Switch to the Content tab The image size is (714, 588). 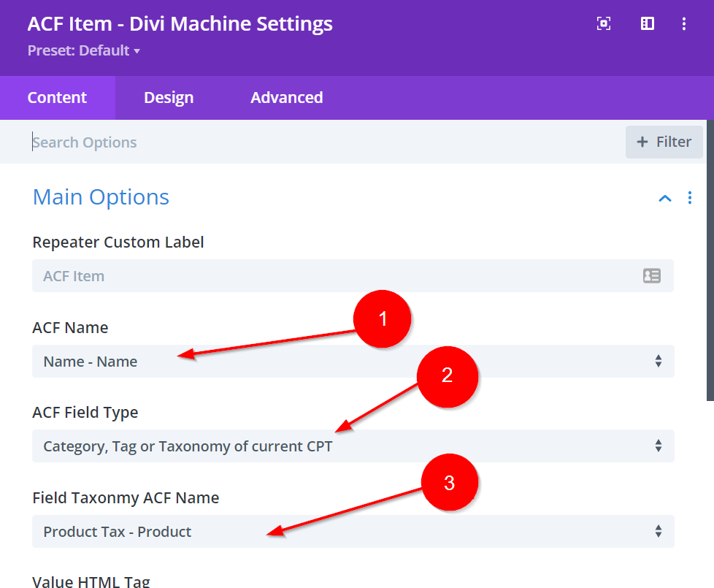pos(57,98)
